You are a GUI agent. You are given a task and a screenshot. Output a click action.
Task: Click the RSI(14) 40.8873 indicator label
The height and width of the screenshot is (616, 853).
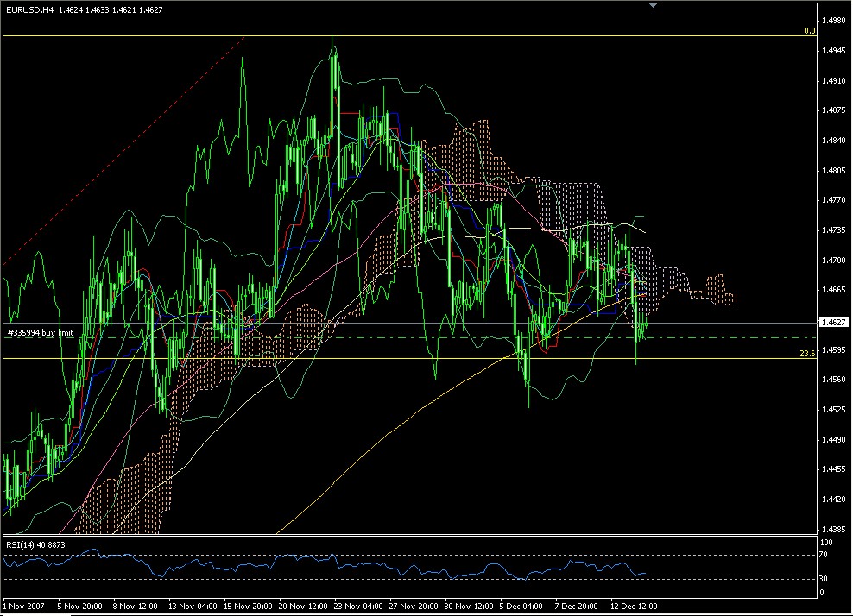pyautogui.click(x=36, y=544)
